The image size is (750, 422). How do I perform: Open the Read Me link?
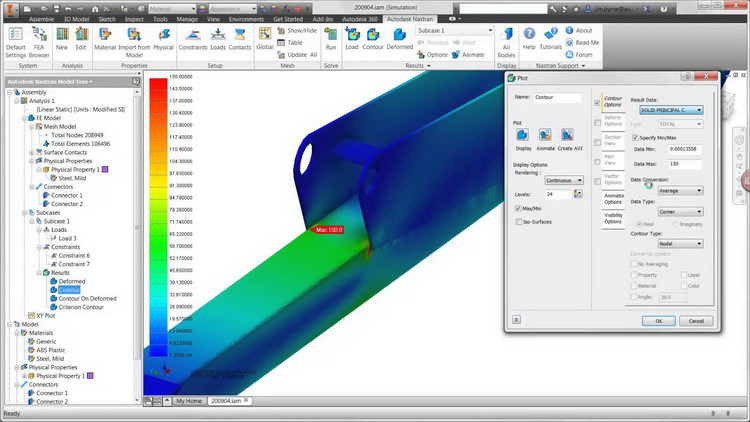(582, 43)
